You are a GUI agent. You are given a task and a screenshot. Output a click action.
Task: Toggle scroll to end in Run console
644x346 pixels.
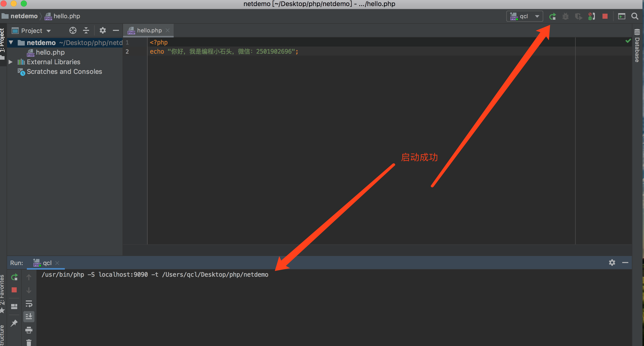29,316
